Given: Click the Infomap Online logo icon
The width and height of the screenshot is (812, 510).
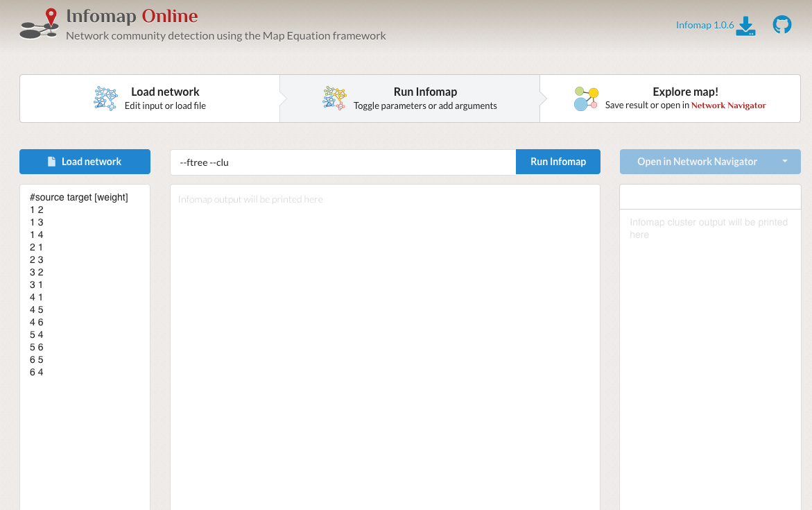Looking at the screenshot, I should click(x=39, y=24).
